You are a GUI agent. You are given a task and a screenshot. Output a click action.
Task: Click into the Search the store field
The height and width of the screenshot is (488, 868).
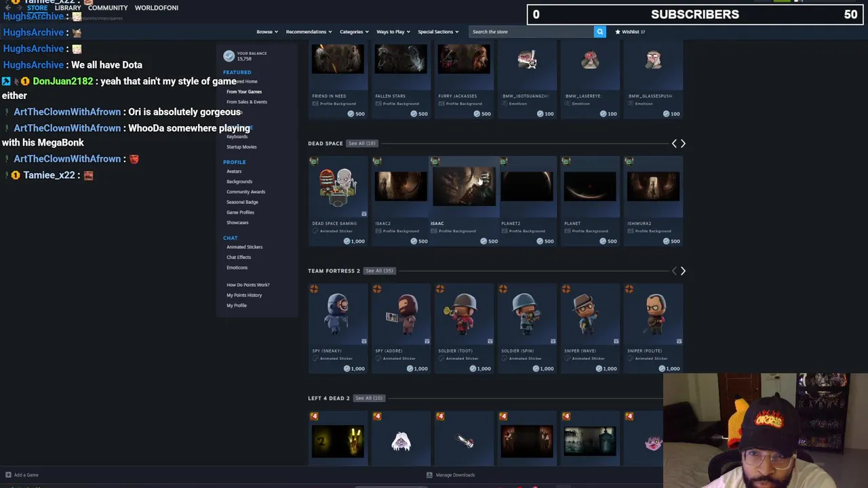[531, 32]
